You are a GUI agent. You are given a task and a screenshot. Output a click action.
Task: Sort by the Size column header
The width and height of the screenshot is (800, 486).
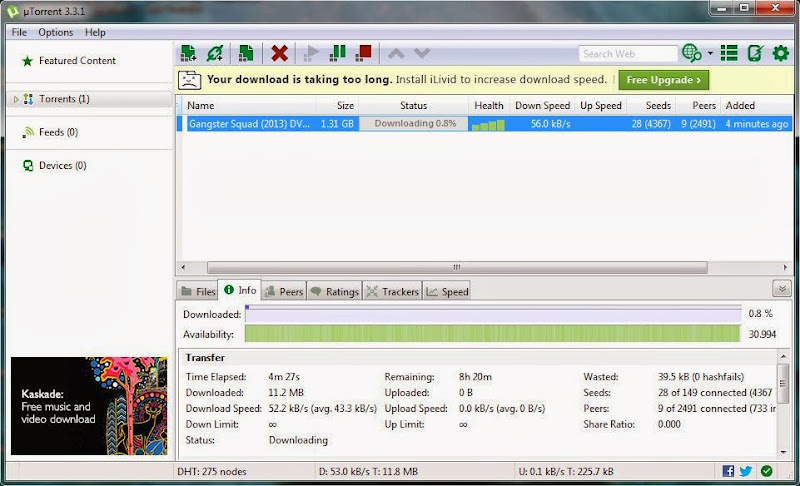tap(337, 106)
